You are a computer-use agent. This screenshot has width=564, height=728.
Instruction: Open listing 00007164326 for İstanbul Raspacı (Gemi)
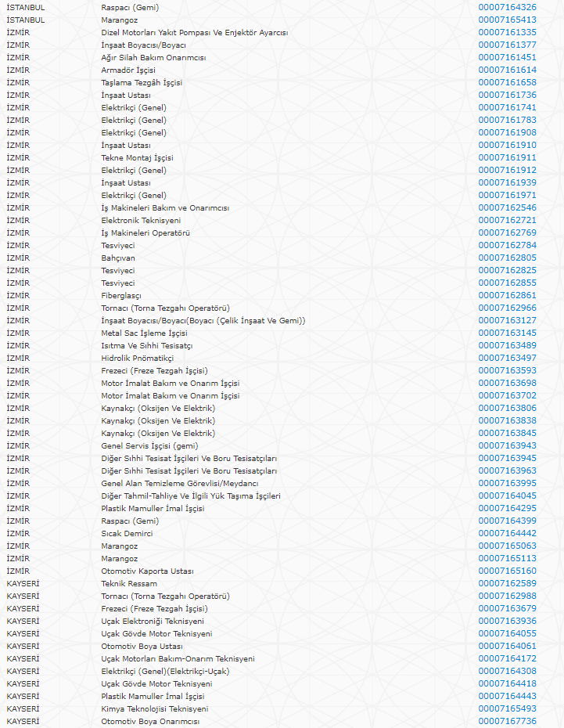coord(507,7)
